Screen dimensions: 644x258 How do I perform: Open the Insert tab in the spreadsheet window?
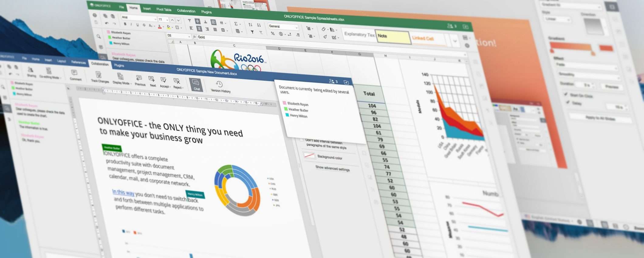(147, 9)
